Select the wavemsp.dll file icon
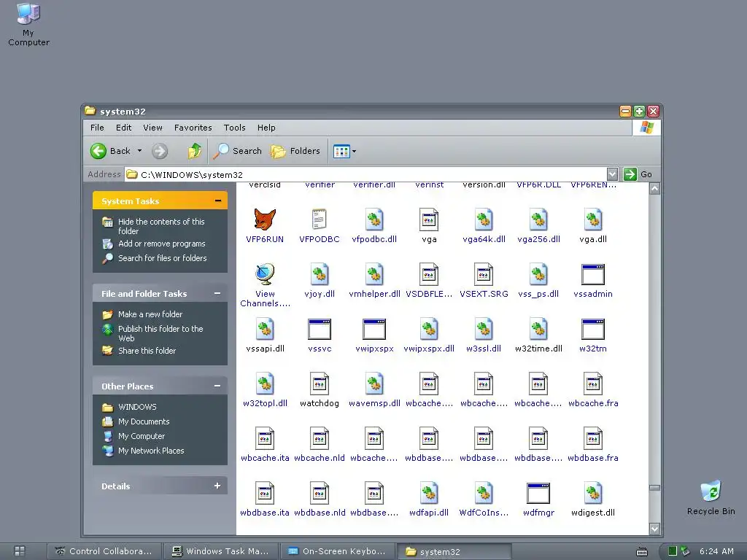Screen dimensions: 747x560 (x=374, y=384)
